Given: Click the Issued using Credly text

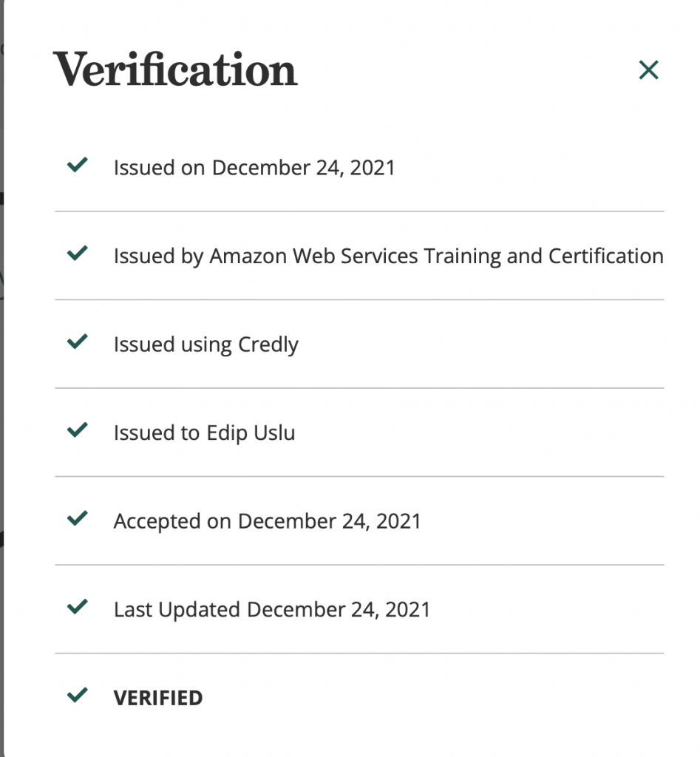Looking at the screenshot, I should pos(205,344).
